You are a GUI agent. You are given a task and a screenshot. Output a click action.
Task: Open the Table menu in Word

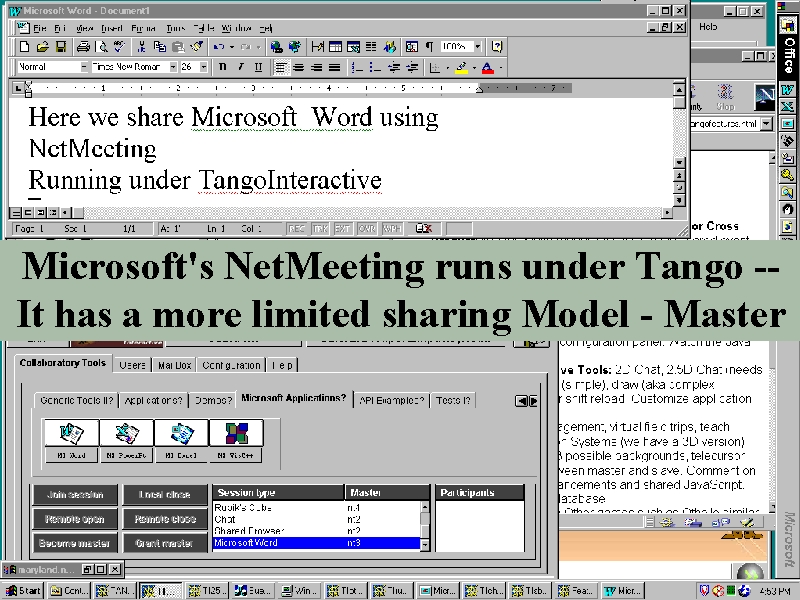point(204,29)
